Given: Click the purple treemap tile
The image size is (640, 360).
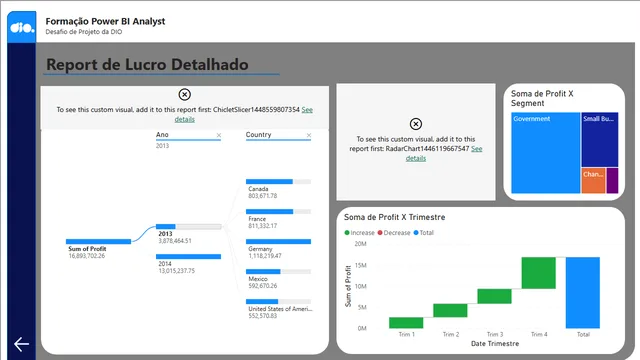Looking at the screenshot, I should click(612, 180).
